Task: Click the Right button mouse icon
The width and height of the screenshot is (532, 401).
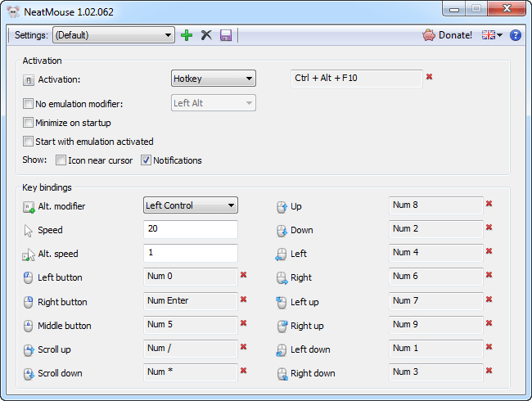Action: (x=28, y=302)
